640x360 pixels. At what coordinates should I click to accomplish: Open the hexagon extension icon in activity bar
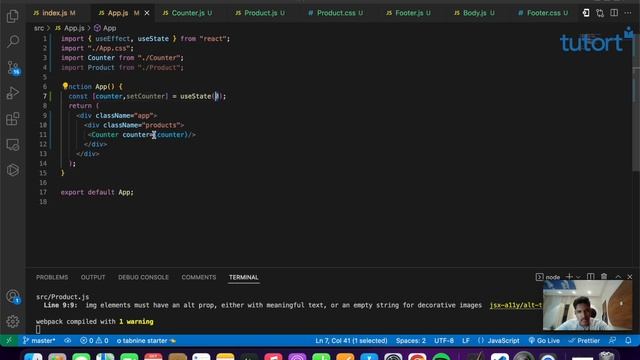click(13, 170)
